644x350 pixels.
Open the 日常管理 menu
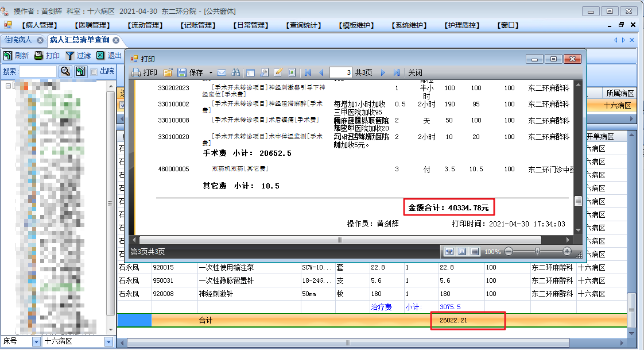pos(250,25)
